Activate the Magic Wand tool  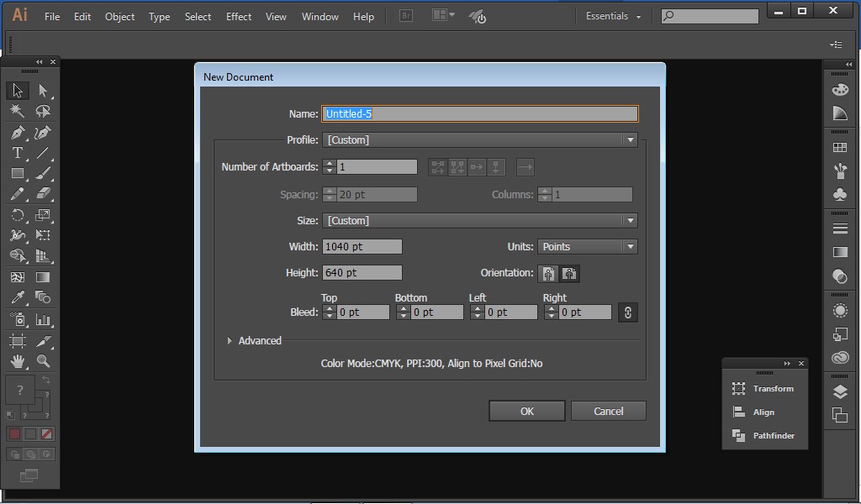(x=17, y=110)
